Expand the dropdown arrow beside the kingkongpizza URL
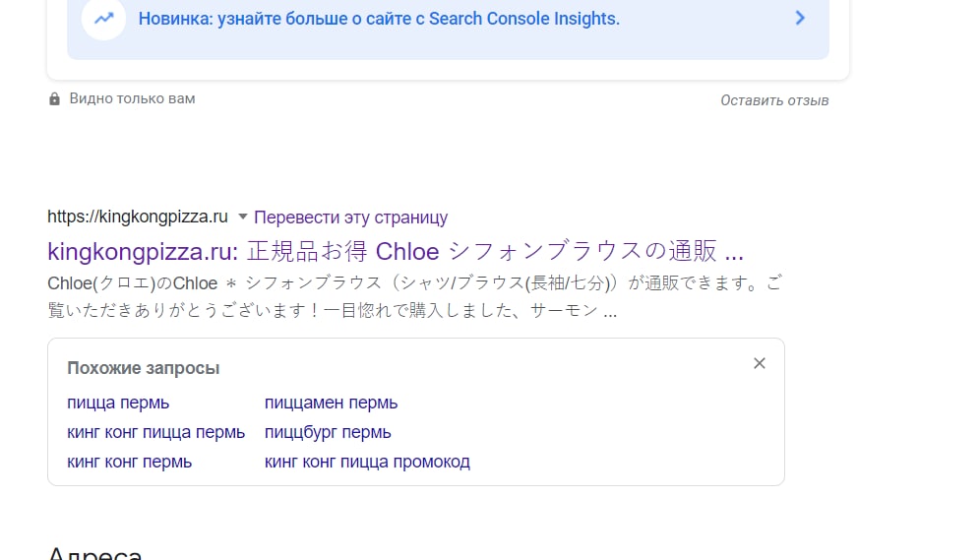Screen dimensions: 980x560 (242, 217)
